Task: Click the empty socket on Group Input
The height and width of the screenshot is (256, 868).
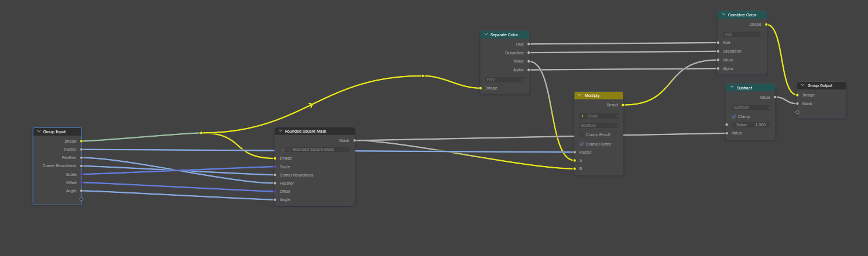Action: tap(81, 199)
